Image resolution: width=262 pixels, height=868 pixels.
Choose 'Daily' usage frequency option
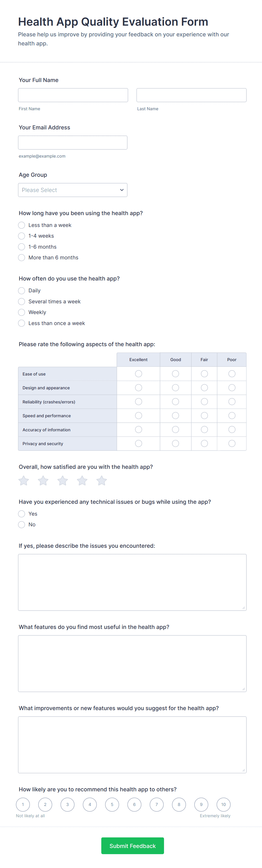(x=22, y=290)
